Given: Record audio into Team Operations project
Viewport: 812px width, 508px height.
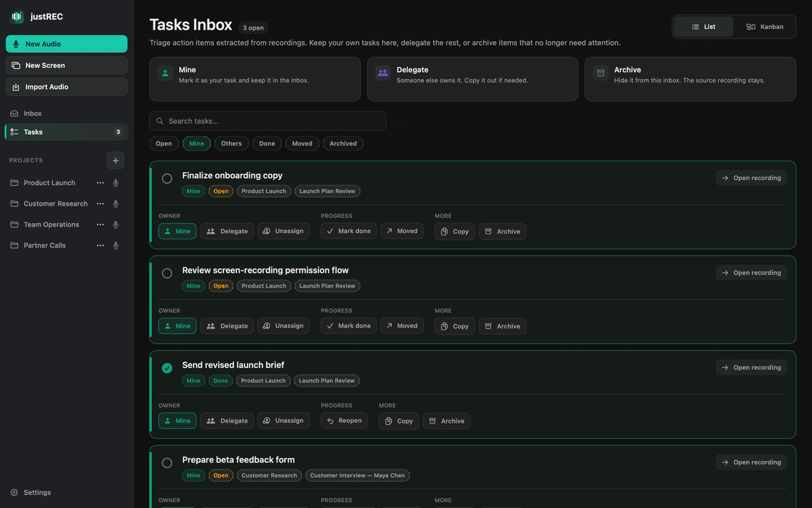Looking at the screenshot, I should pyautogui.click(x=116, y=225).
